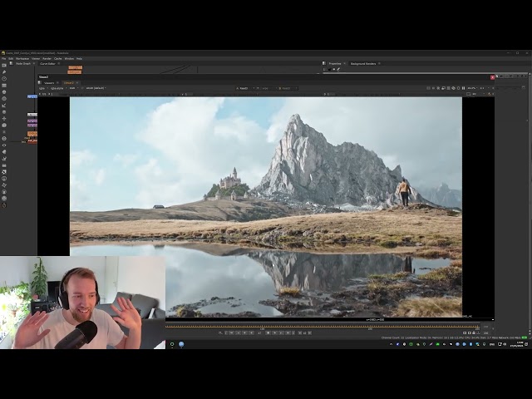Image resolution: width=532 pixels, height=399 pixels.
Task: Click the Properties pane menu icon
Action: (x=324, y=63)
